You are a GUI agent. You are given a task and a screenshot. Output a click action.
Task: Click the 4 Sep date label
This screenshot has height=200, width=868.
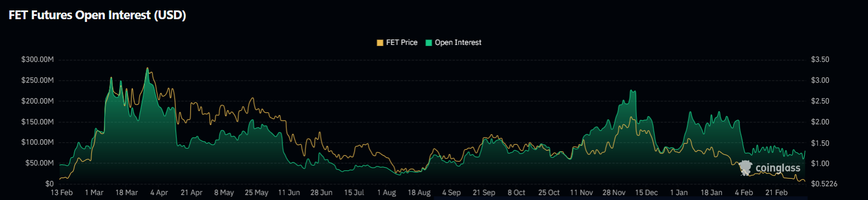click(451, 192)
